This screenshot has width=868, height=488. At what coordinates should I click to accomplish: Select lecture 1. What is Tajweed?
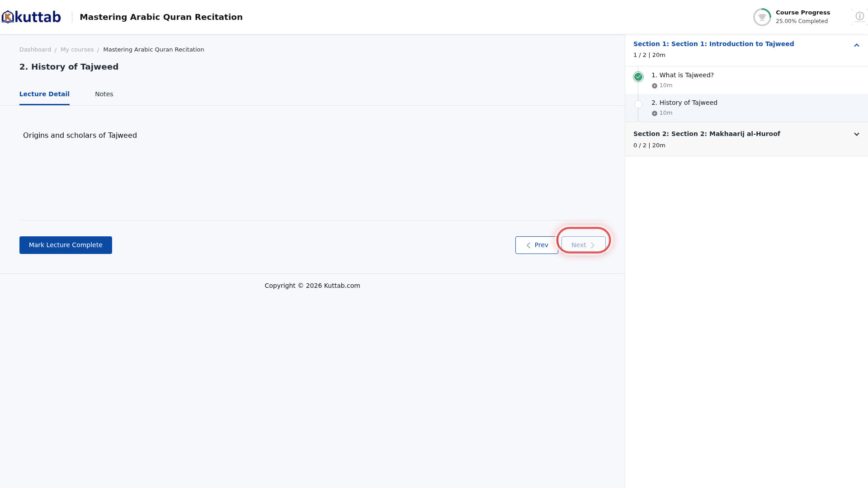coord(682,75)
